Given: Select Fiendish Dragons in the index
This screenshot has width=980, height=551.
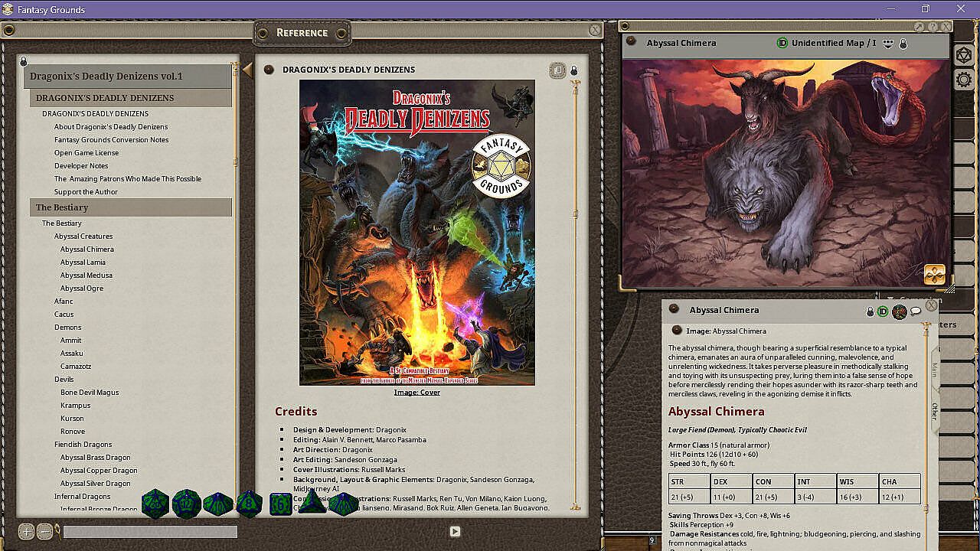Looking at the screenshot, I should coord(83,445).
